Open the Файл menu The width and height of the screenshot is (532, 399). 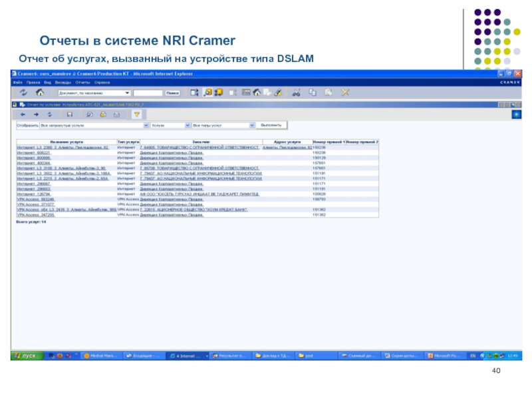coord(17,82)
